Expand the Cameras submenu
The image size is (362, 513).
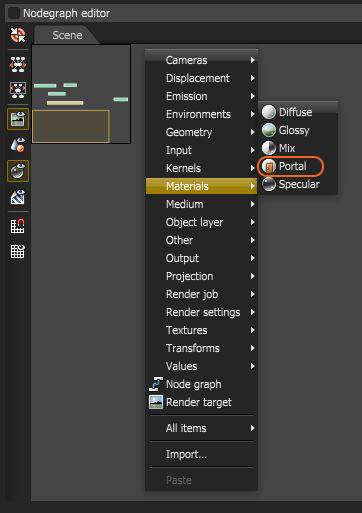[x=202, y=60]
